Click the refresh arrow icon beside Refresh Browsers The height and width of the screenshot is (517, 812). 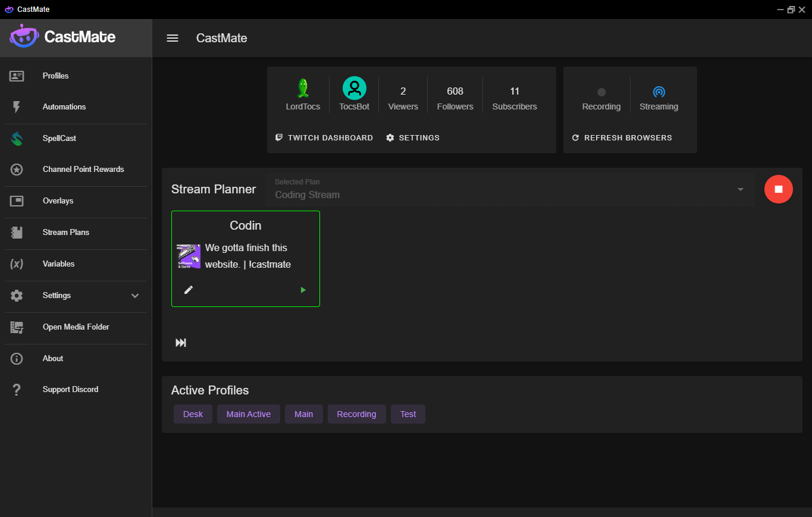pos(575,137)
